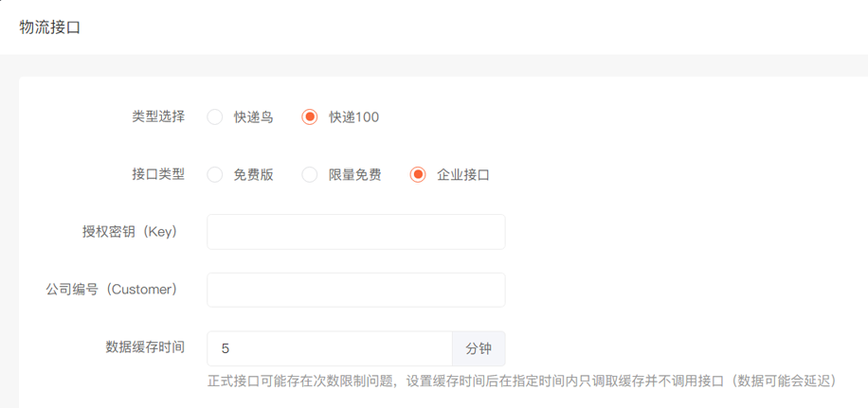The width and height of the screenshot is (868, 408).
Task: Choose the 快递100 radio option
Action: (x=310, y=117)
